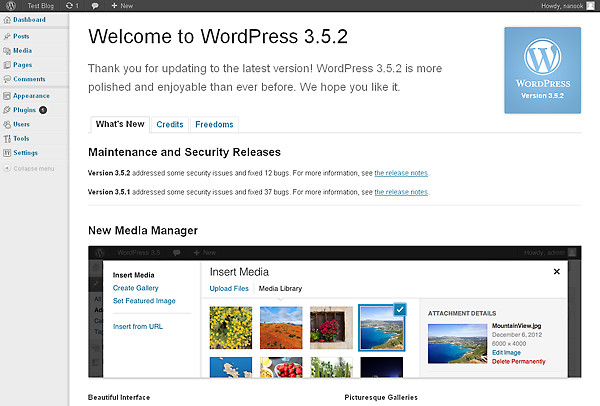Click the Plugins plug icon
This screenshot has height=406, width=600.
[7, 110]
